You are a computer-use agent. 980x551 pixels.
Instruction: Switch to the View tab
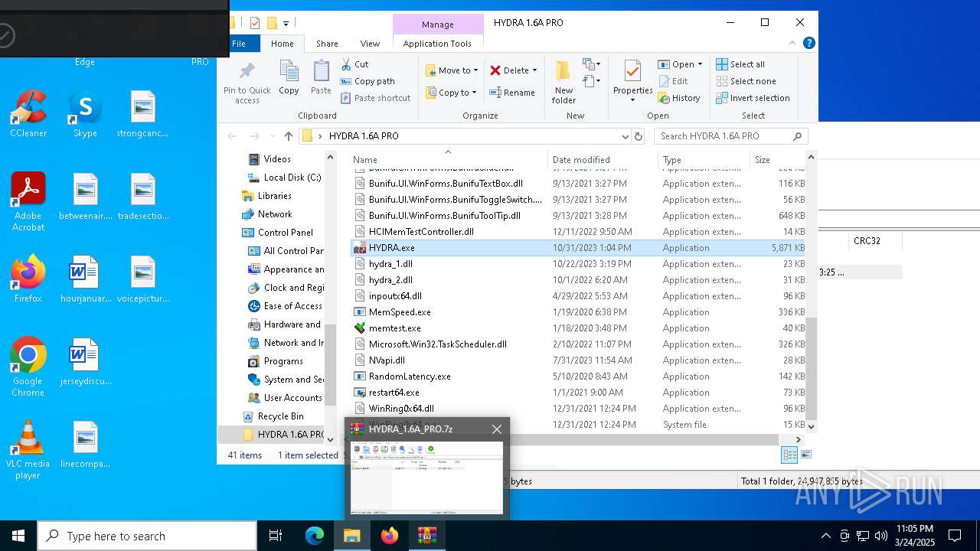click(x=370, y=44)
